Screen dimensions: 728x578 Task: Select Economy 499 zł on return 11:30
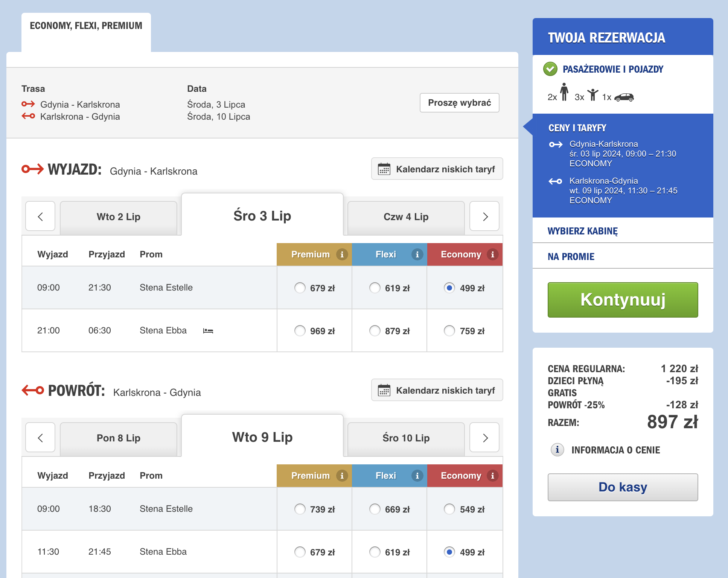coord(449,552)
